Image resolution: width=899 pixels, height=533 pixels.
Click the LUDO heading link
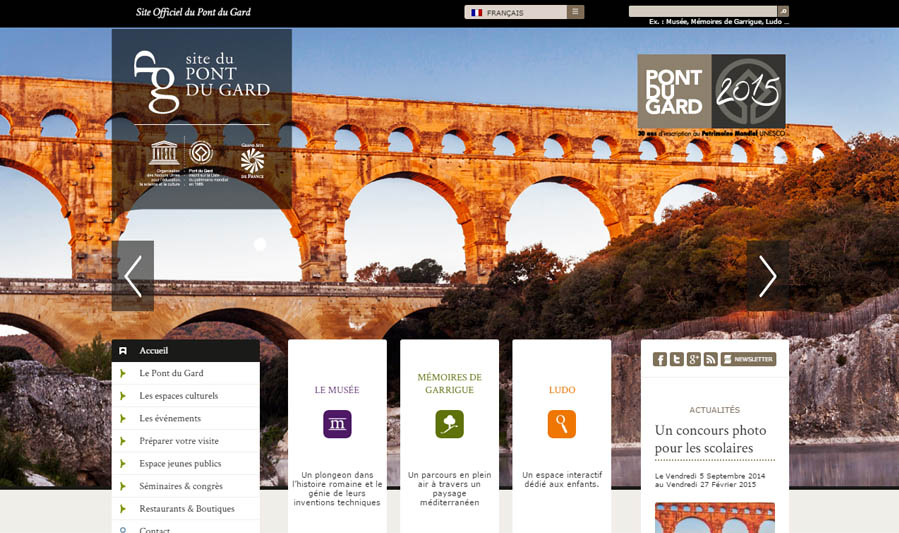[562, 390]
